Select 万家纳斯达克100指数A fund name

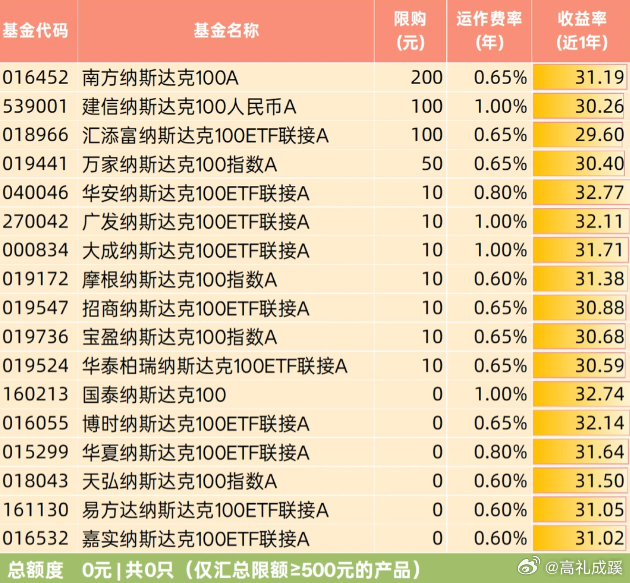[180, 164]
